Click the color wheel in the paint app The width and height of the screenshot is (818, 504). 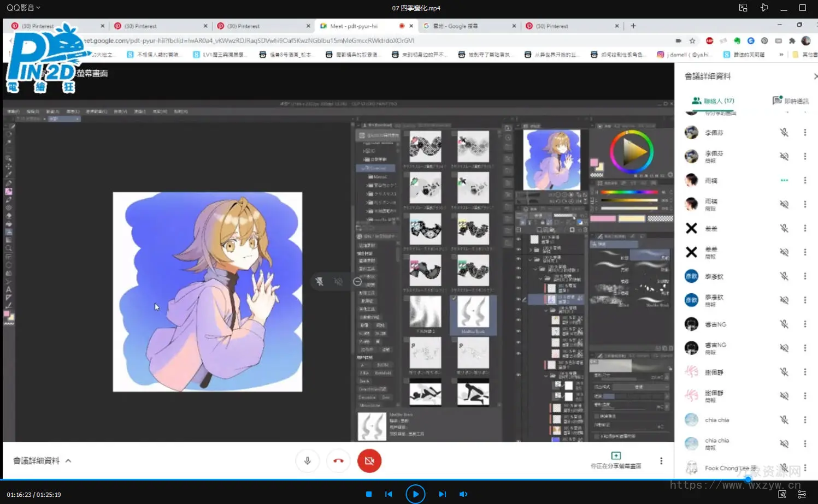(631, 152)
